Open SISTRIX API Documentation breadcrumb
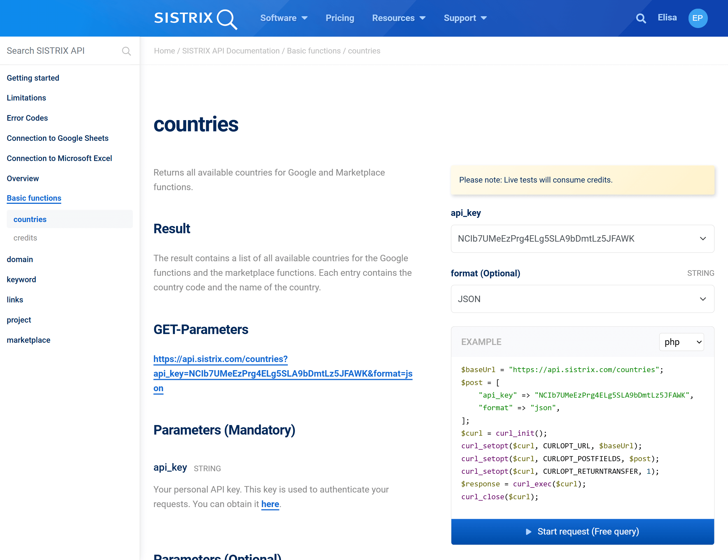 (231, 51)
